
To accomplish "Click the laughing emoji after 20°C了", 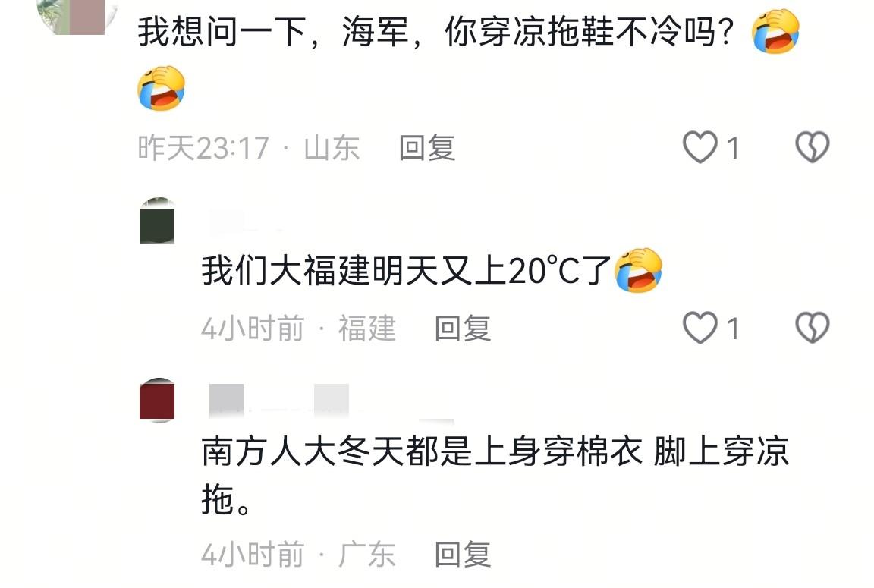I will [x=638, y=270].
